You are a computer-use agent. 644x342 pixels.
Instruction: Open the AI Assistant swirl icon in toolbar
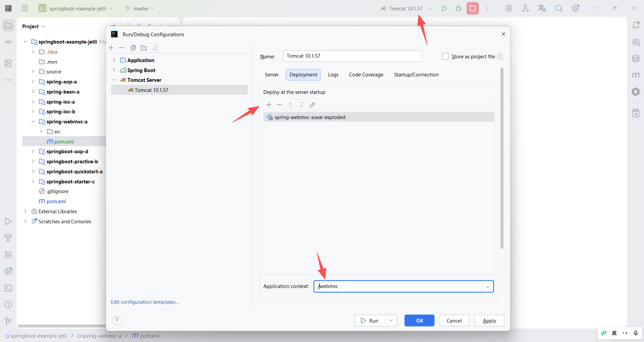pos(509,8)
